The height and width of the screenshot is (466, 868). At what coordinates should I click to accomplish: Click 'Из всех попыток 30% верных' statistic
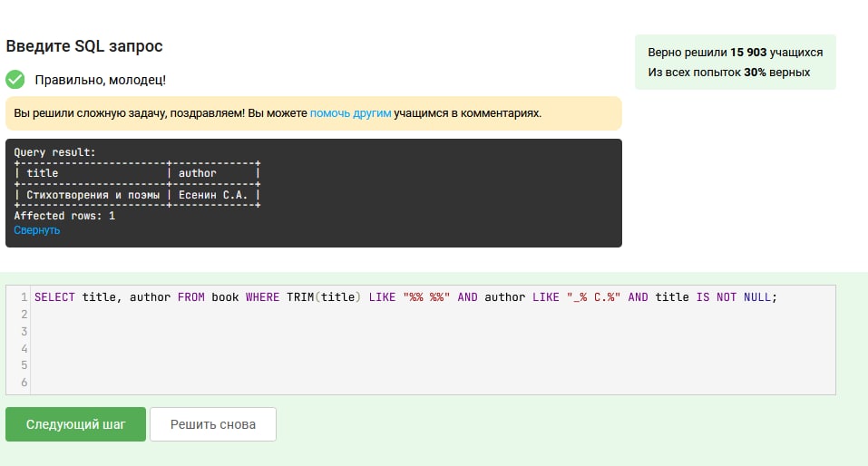point(729,73)
